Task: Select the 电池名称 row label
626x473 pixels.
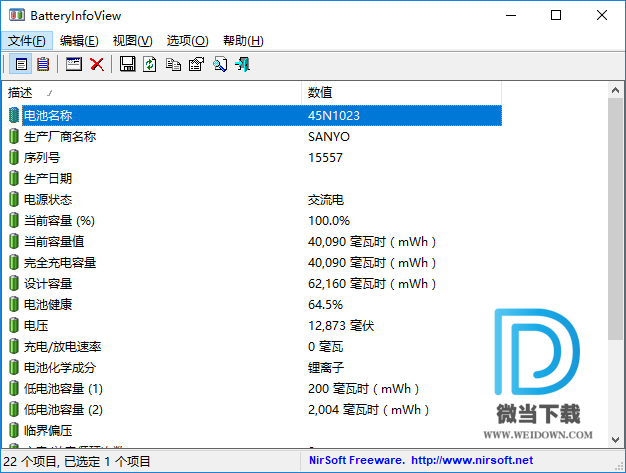Action: [x=48, y=116]
